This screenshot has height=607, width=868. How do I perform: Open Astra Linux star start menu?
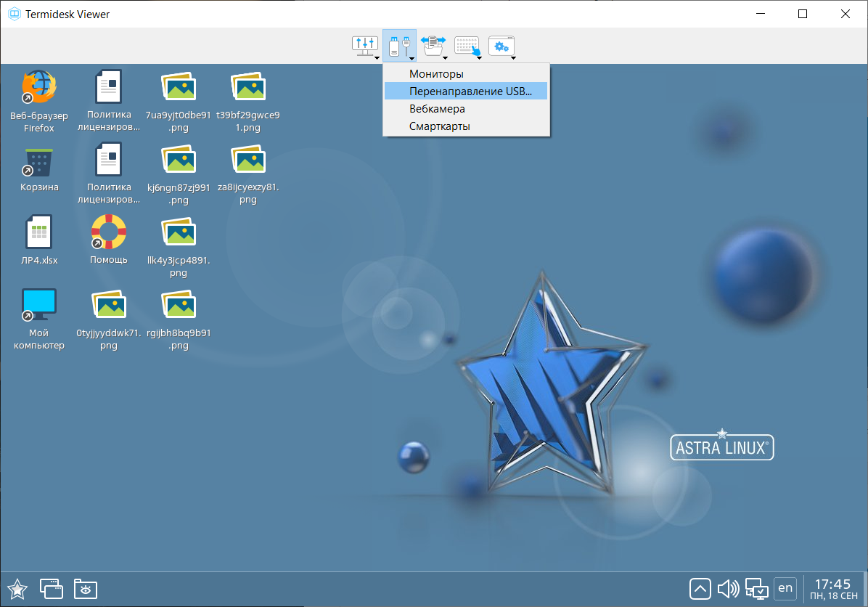tap(17, 588)
